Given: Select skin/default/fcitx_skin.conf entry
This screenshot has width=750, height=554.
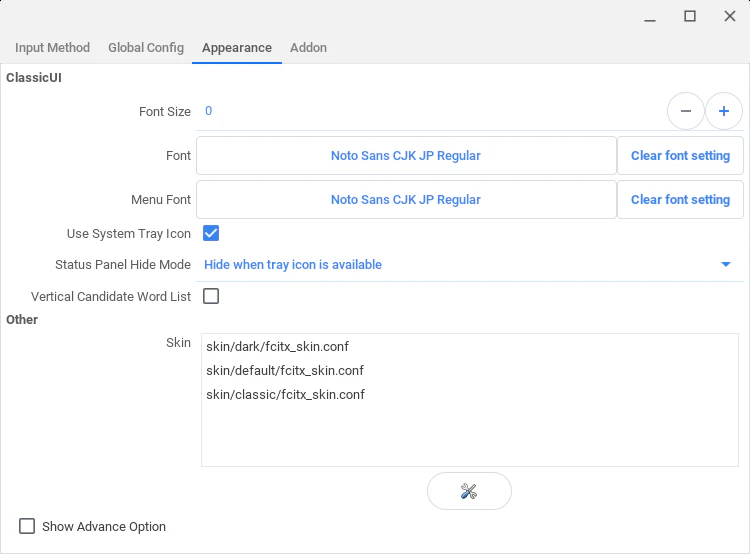Looking at the screenshot, I should pyautogui.click(x=469, y=370).
